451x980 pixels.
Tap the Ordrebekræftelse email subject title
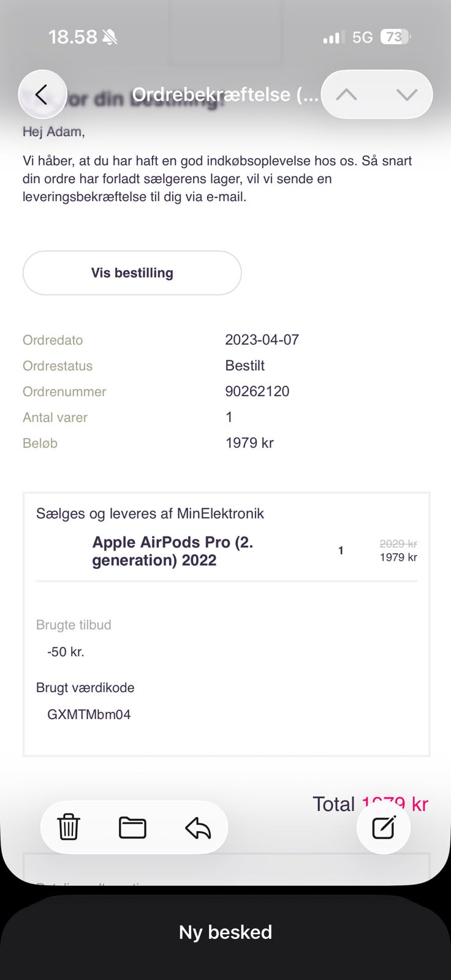point(225,94)
